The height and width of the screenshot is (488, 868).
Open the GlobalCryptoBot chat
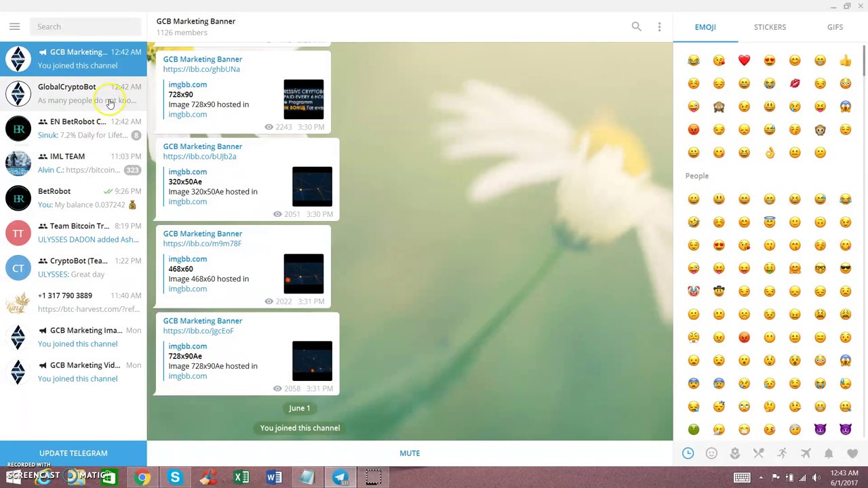(x=73, y=94)
